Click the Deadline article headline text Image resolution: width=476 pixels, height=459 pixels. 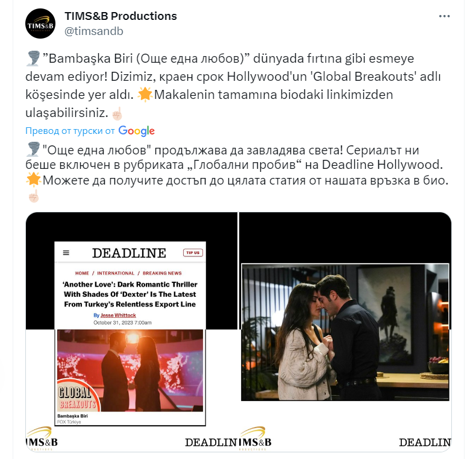point(130,294)
